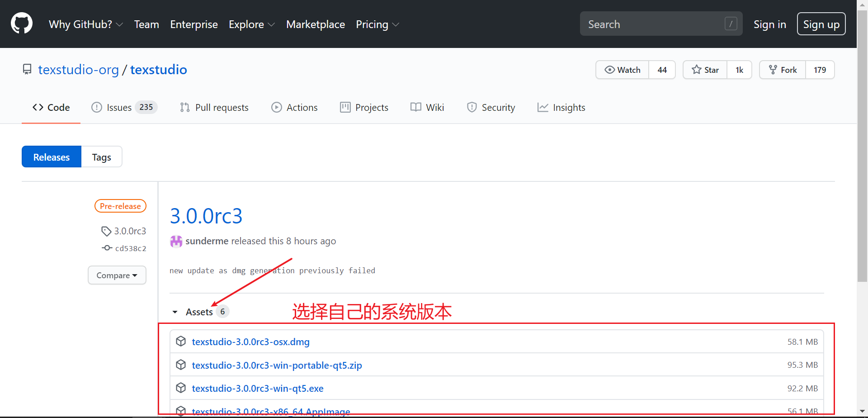This screenshot has height=418, width=868.
Task: Open the Enterprise page
Action: (194, 24)
